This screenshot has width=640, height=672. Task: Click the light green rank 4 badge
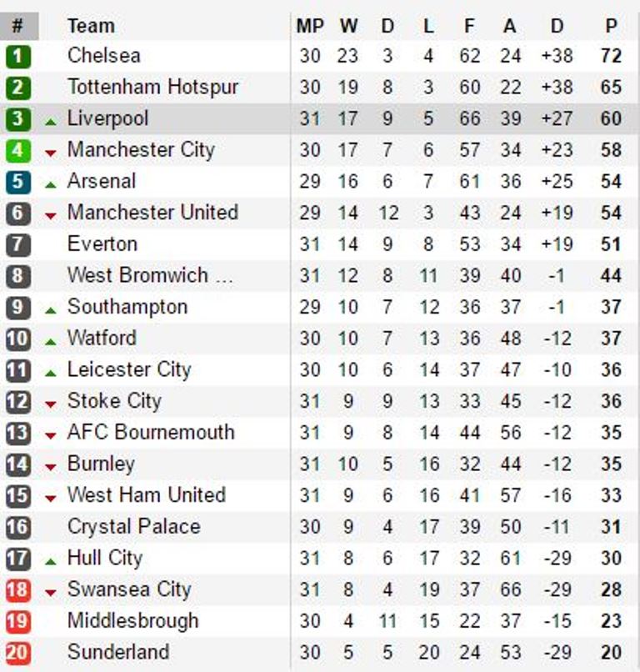[17, 151]
